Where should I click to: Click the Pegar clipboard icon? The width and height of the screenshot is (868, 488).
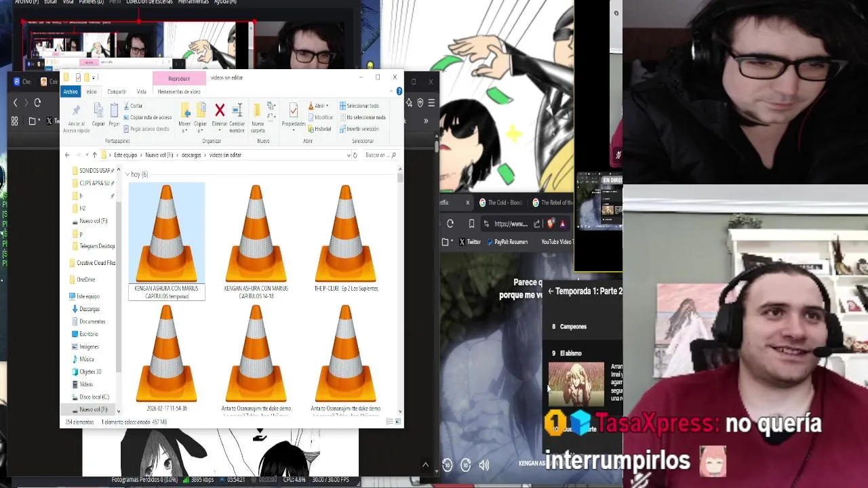coord(114,110)
